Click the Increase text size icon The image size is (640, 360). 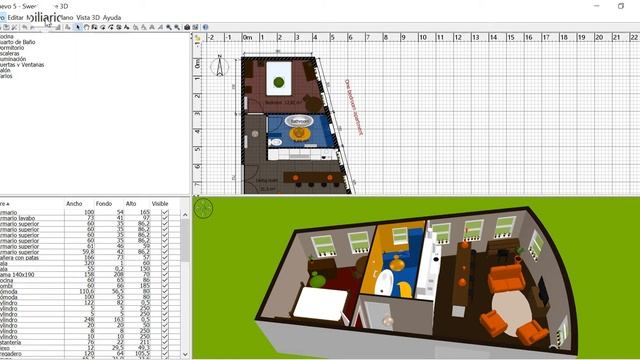[x=136, y=27]
